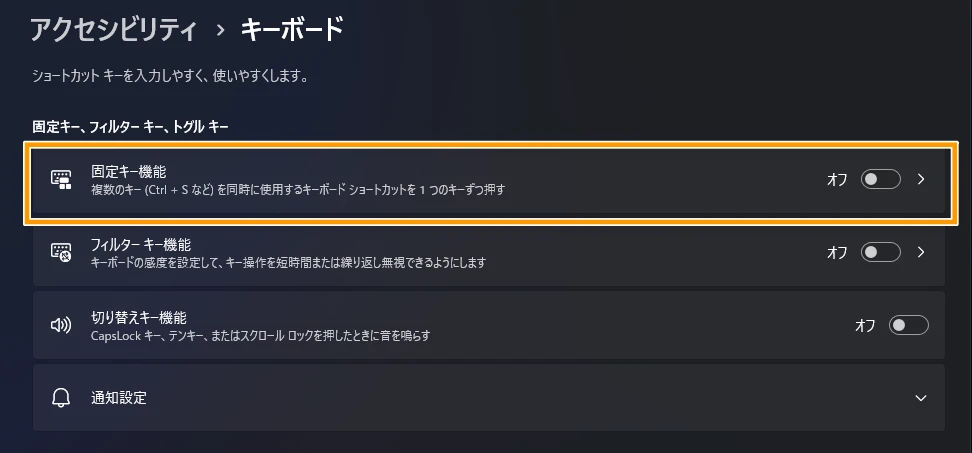Open 固定キー機能 details with its chevron
Image resolution: width=972 pixels, height=453 pixels.
coord(922,180)
